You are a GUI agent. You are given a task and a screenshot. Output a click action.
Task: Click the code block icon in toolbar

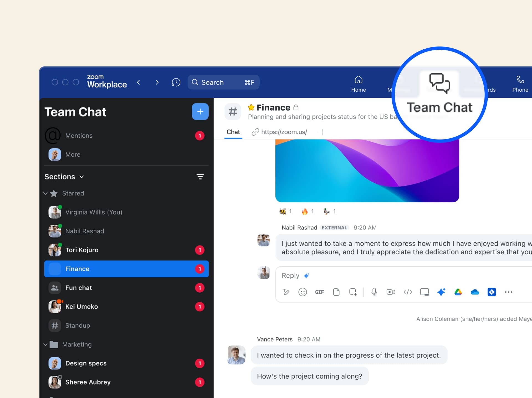pos(407,292)
